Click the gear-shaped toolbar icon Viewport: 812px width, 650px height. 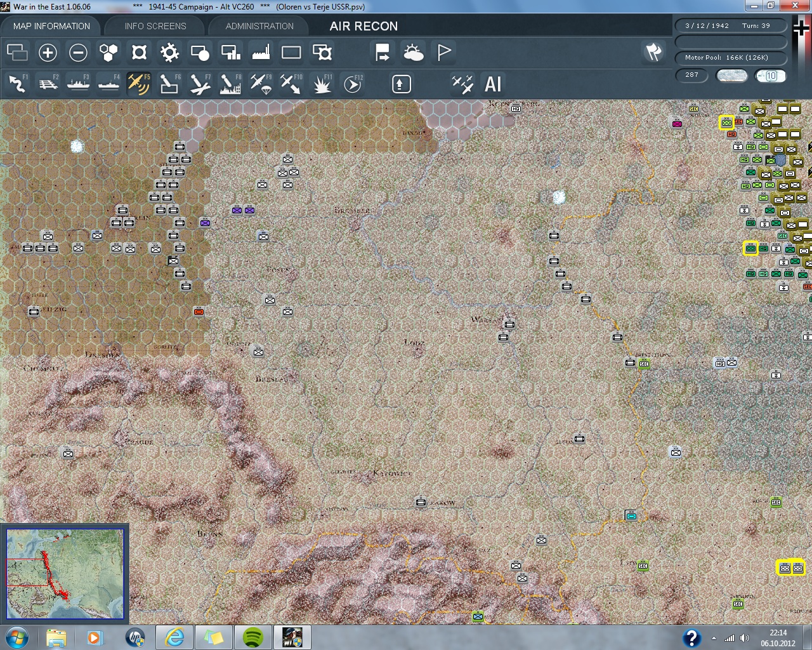click(x=169, y=52)
